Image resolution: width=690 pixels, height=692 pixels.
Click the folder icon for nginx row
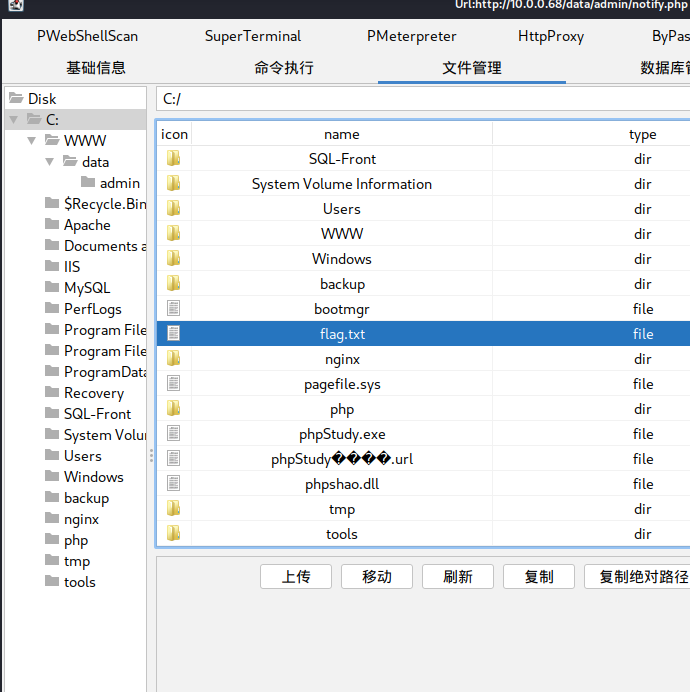click(174, 359)
